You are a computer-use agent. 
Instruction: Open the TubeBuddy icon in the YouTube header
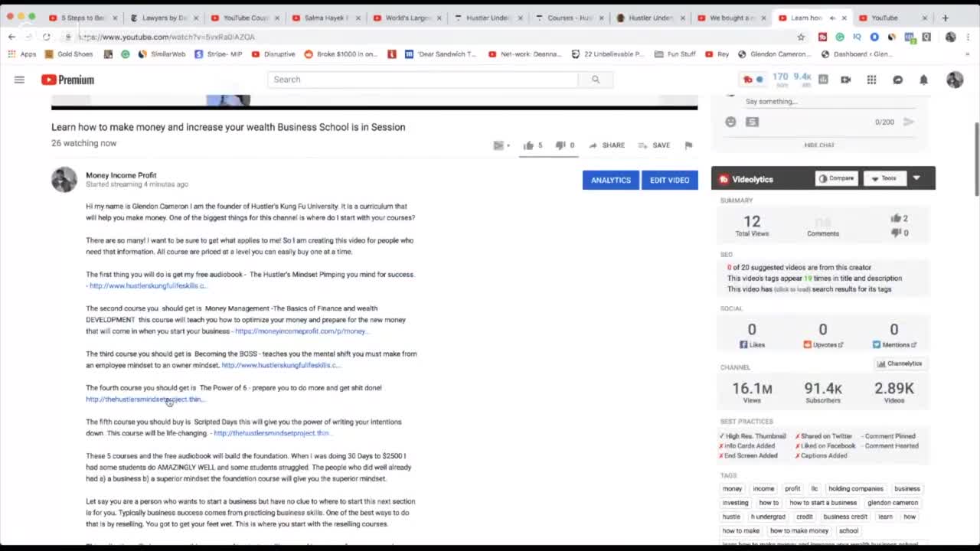(x=753, y=80)
